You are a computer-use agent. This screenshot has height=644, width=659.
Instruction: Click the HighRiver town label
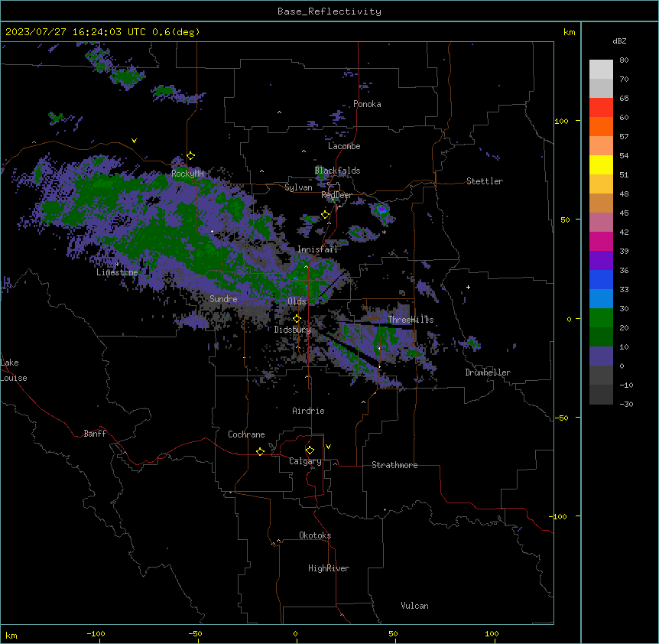(329, 568)
